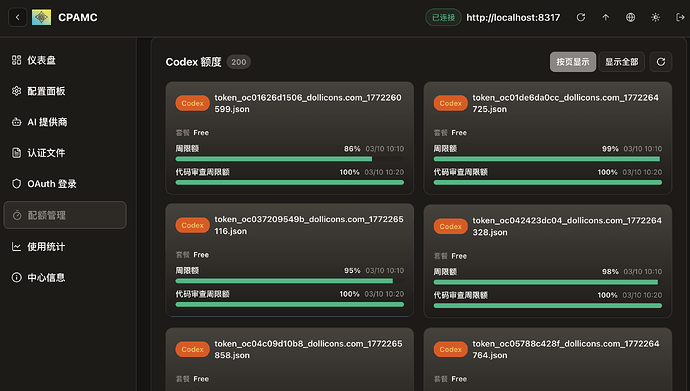Click token_oc042423dc04 file name
The width and height of the screenshot is (690, 391).
coord(567,227)
